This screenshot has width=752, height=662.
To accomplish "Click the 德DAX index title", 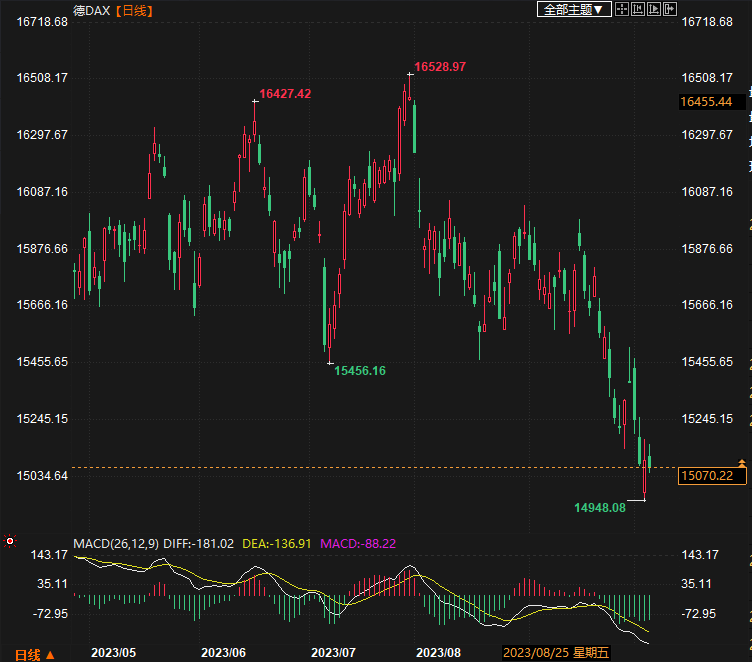I will point(92,11).
